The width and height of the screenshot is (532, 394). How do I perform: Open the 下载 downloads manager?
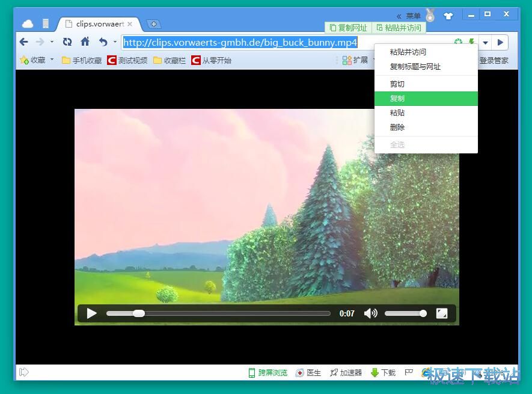(384, 372)
